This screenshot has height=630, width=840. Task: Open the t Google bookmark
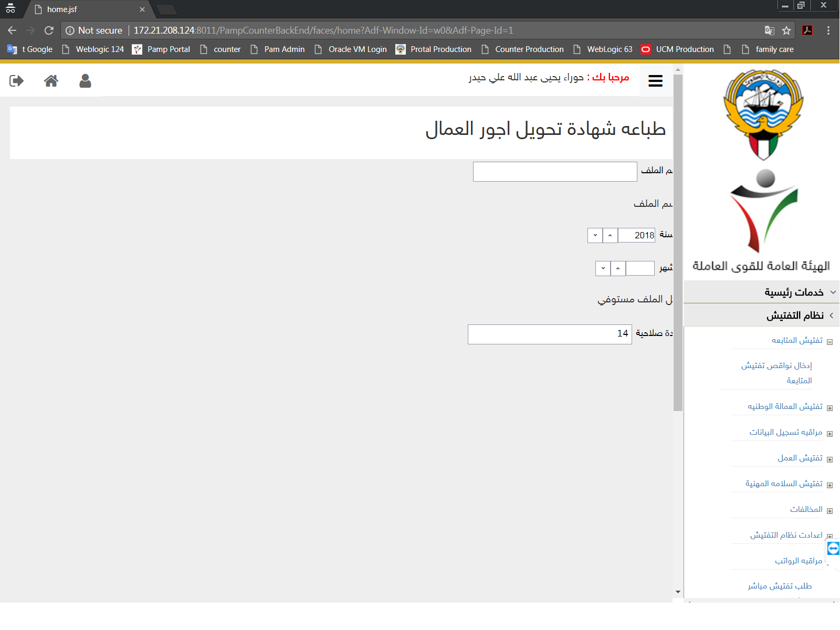tap(30, 49)
